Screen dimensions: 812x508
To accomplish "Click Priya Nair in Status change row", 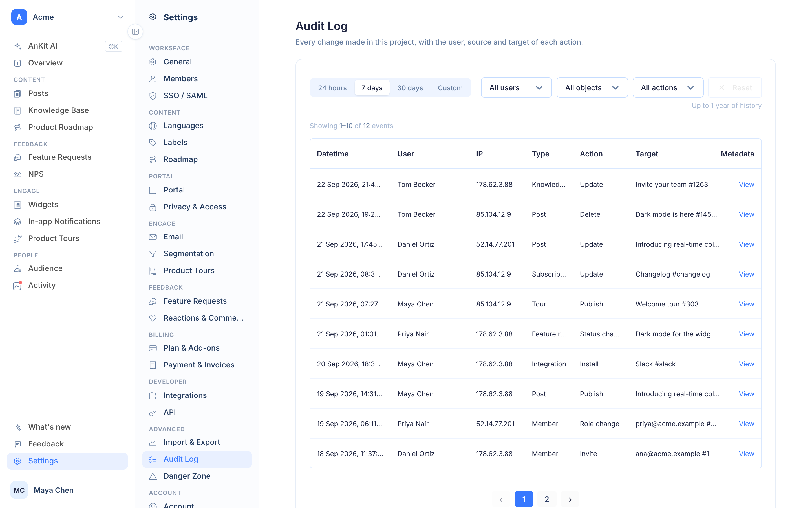I will tap(413, 334).
